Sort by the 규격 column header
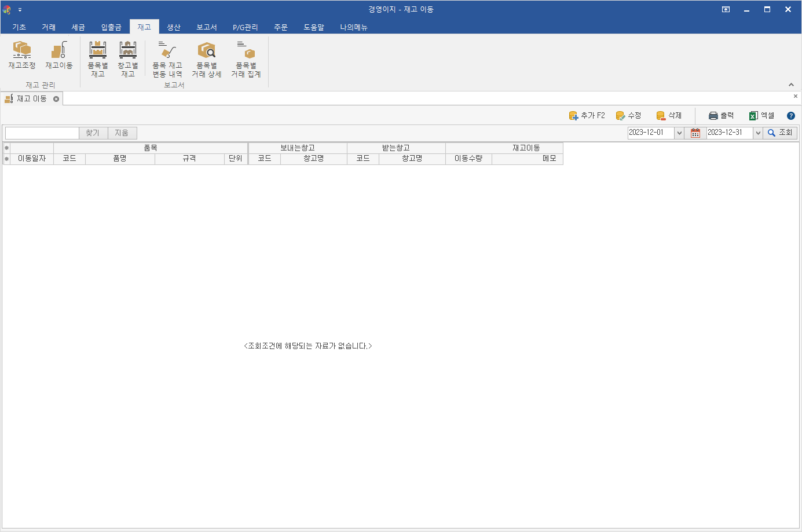This screenshot has height=532, width=802. [x=189, y=159]
